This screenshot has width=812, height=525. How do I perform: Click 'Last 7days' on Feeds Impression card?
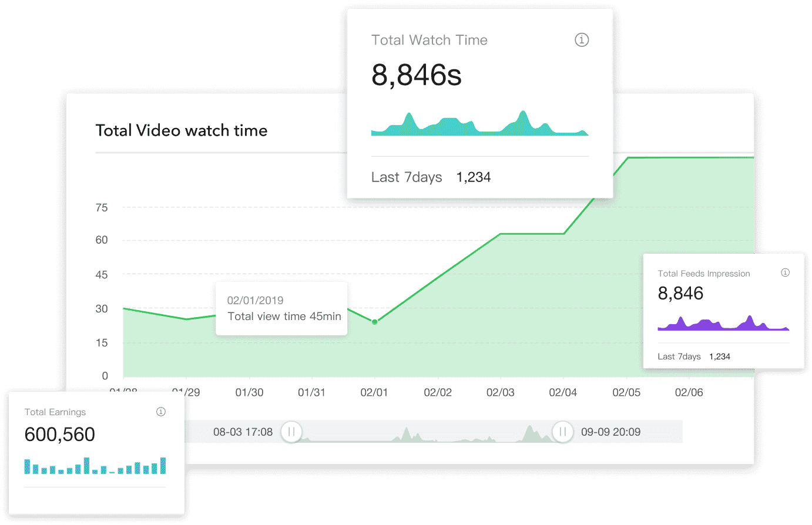[x=679, y=356]
